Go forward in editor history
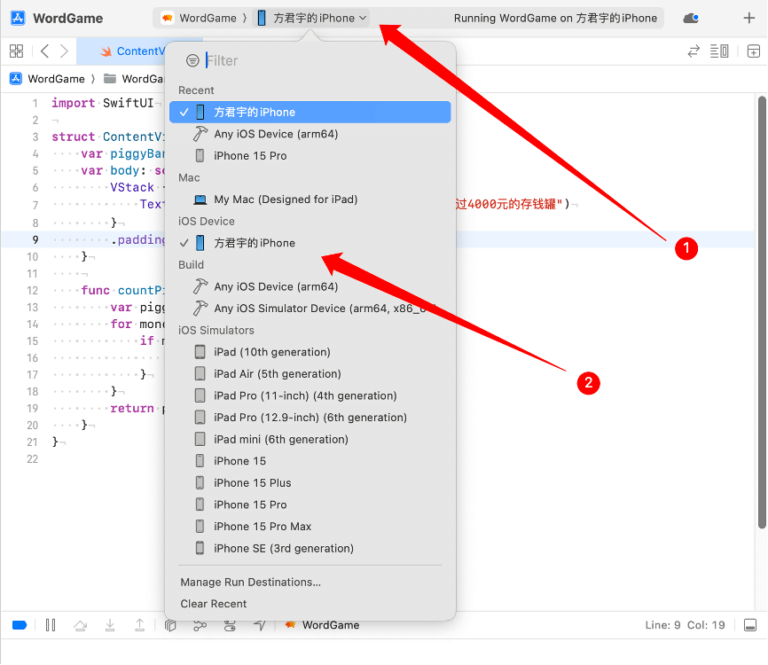The image size is (768, 665). [64, 51]
